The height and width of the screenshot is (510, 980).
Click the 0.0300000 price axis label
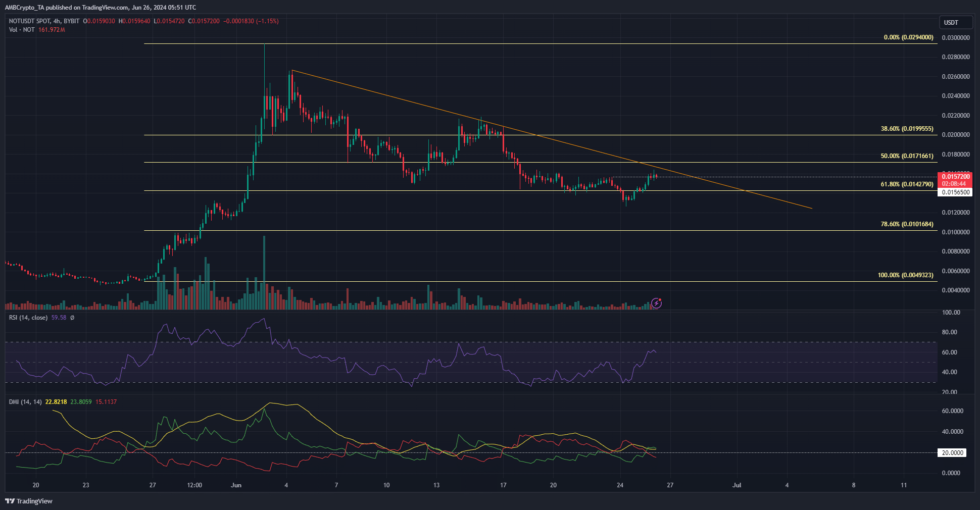pos(956,38)
